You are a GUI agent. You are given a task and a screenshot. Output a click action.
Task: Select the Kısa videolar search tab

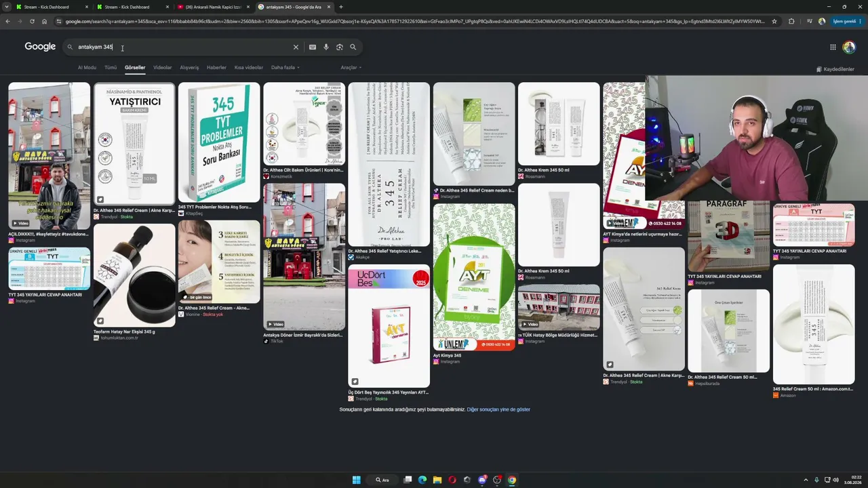tap(249, 68)
